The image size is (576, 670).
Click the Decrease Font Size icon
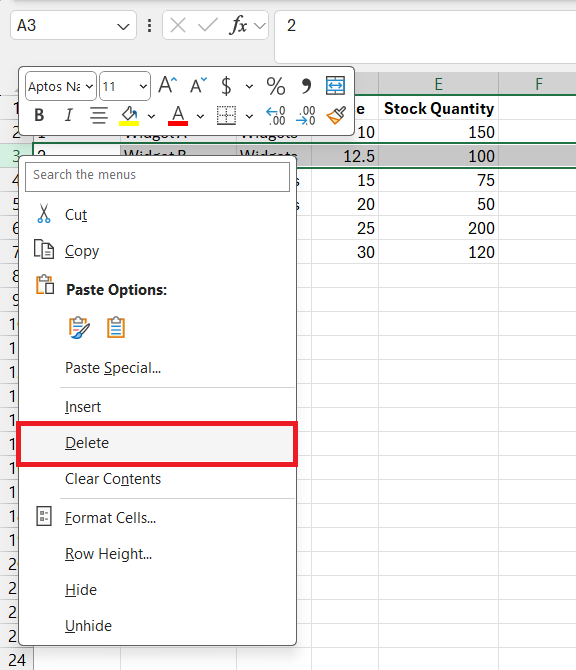198,85
